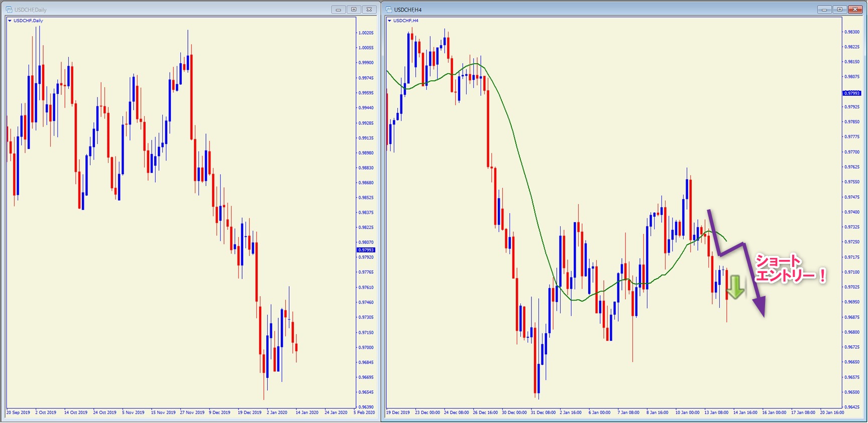This screenshot has width=868, height=423.
Task: Click the 0.97400 price label
Action: tap(851, 212)
